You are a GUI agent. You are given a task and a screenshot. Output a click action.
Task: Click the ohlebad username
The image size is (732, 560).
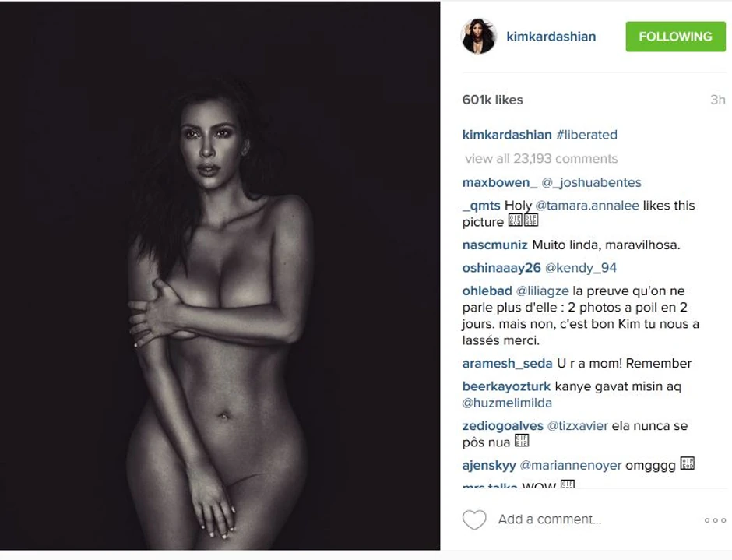point(487,291)
